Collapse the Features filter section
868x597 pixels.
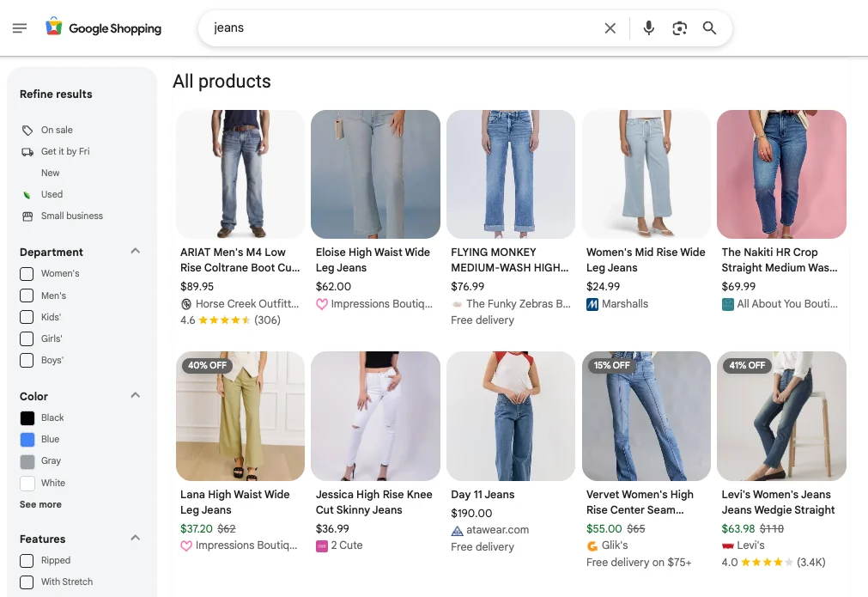135,538
